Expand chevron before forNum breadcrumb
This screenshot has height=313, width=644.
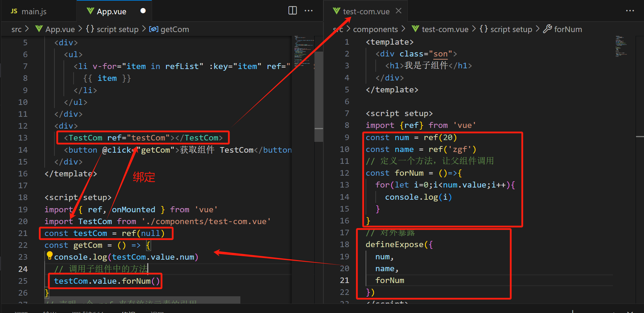(x=538, y=29)
